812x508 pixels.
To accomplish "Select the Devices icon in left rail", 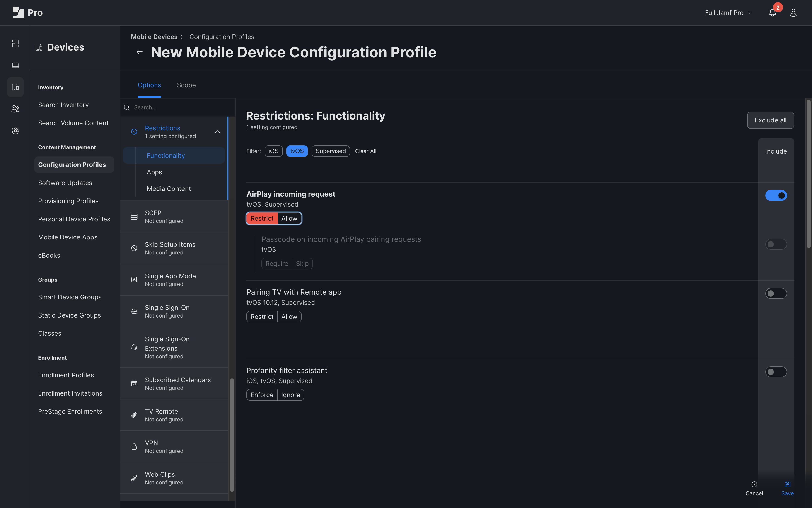I will point(15,87).
